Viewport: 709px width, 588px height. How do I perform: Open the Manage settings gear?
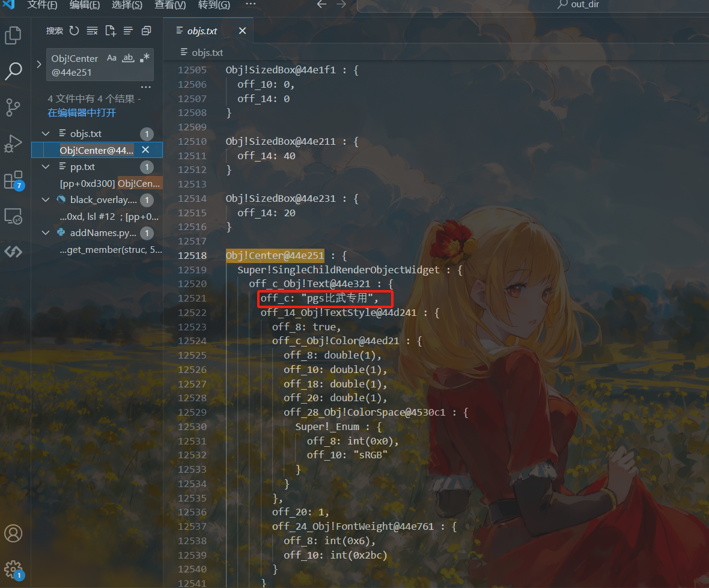[13, 570]
